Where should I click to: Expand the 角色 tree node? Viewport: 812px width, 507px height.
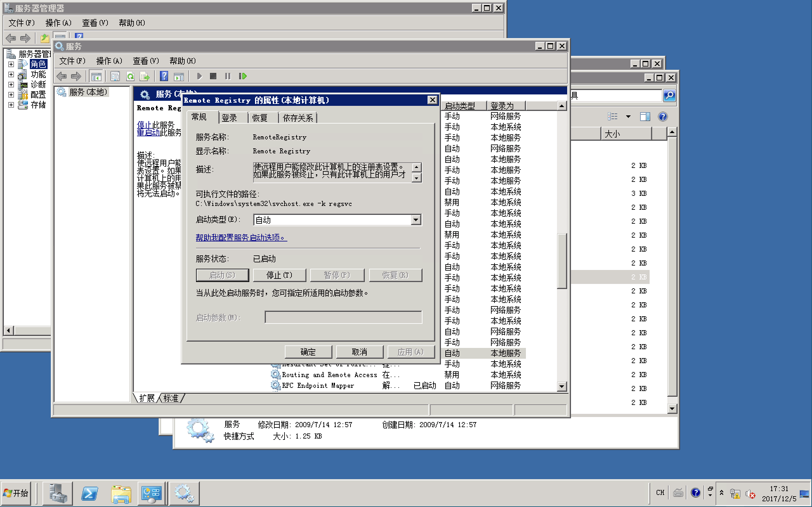pos(11,64)
